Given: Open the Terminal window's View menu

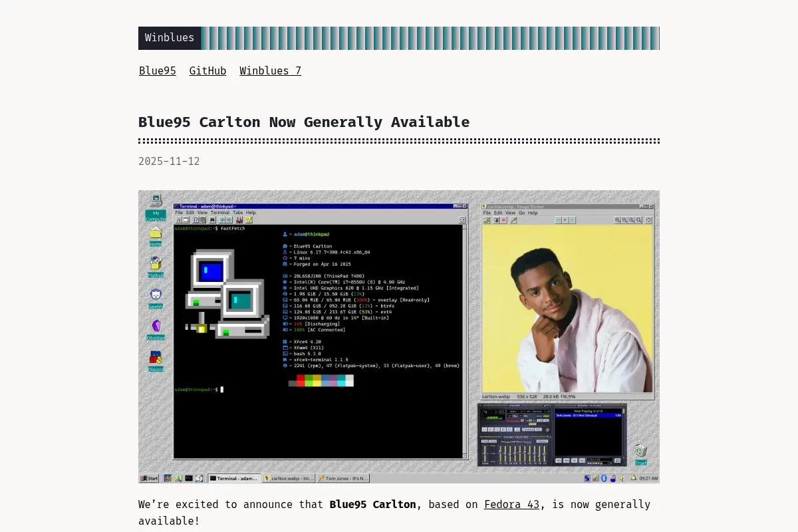Looking at the screenshot, I should pyautogui.click(x=202, y=213).
